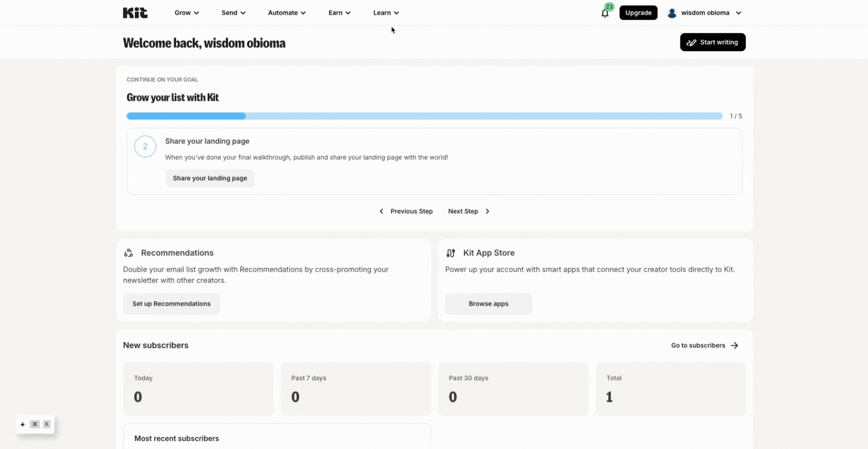
Task: Click the user avatar icon
Action: (671, 13)
